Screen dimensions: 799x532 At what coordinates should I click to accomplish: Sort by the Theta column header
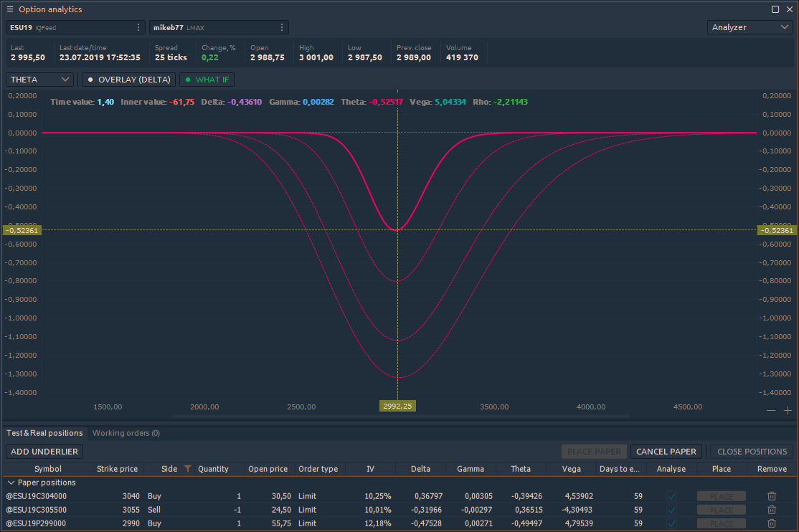click(521, 469)
